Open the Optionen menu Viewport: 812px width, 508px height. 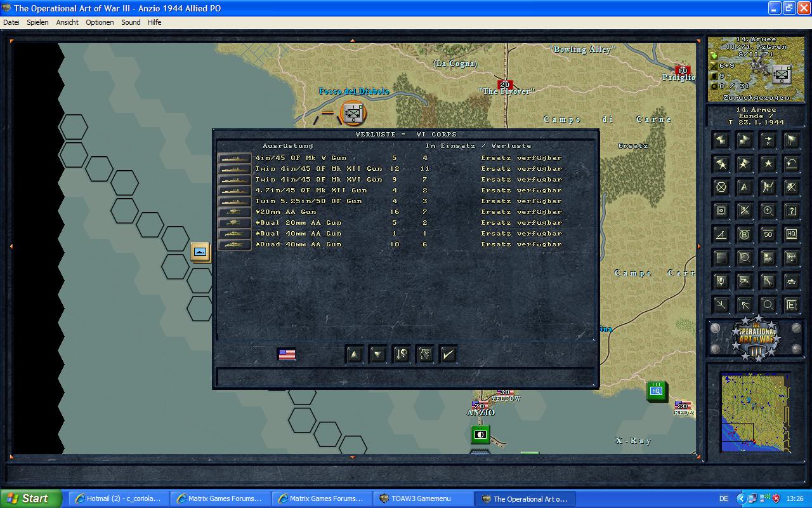[100, 22]
